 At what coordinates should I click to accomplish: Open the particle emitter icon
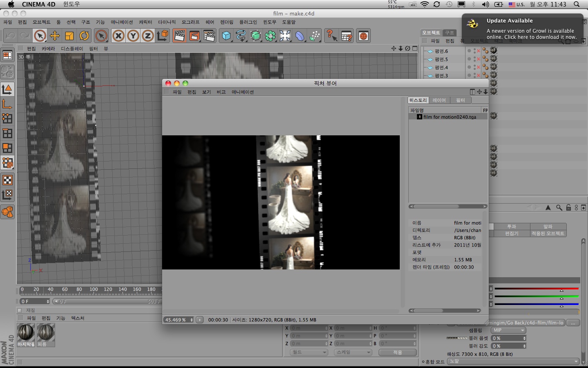tap(314, 36)
